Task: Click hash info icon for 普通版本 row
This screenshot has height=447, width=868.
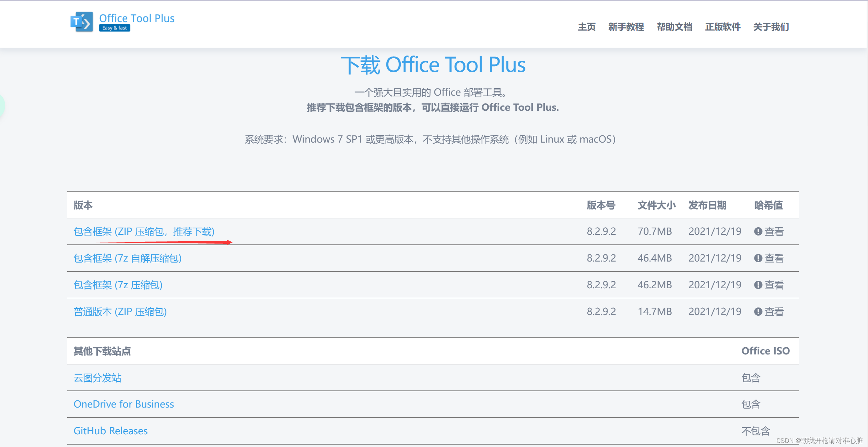Action: coord(758,312)
